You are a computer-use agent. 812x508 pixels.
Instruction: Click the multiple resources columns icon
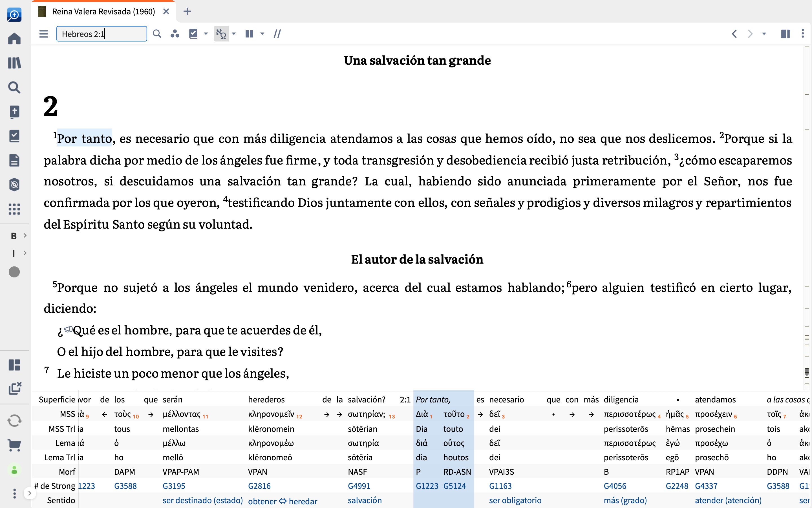pos(249,34)
